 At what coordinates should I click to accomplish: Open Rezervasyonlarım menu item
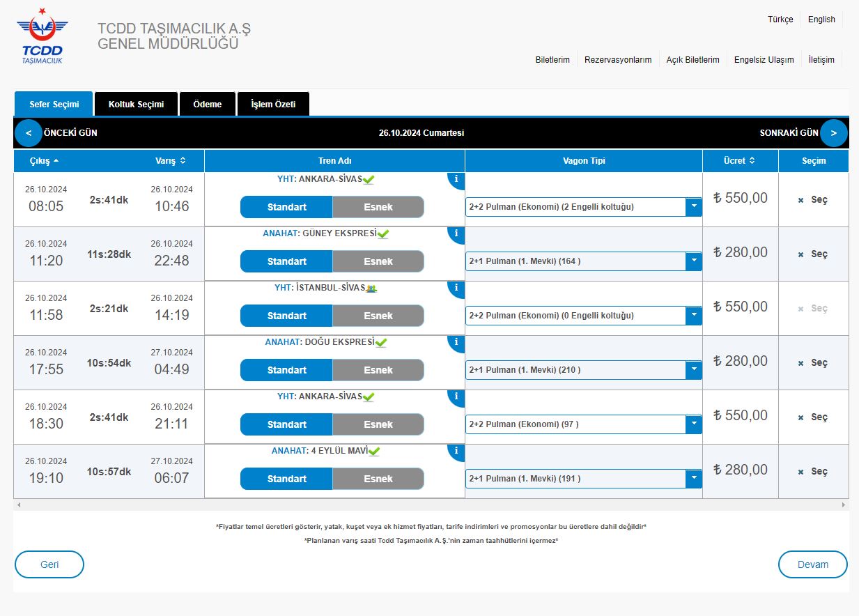(x=617, y=60)
